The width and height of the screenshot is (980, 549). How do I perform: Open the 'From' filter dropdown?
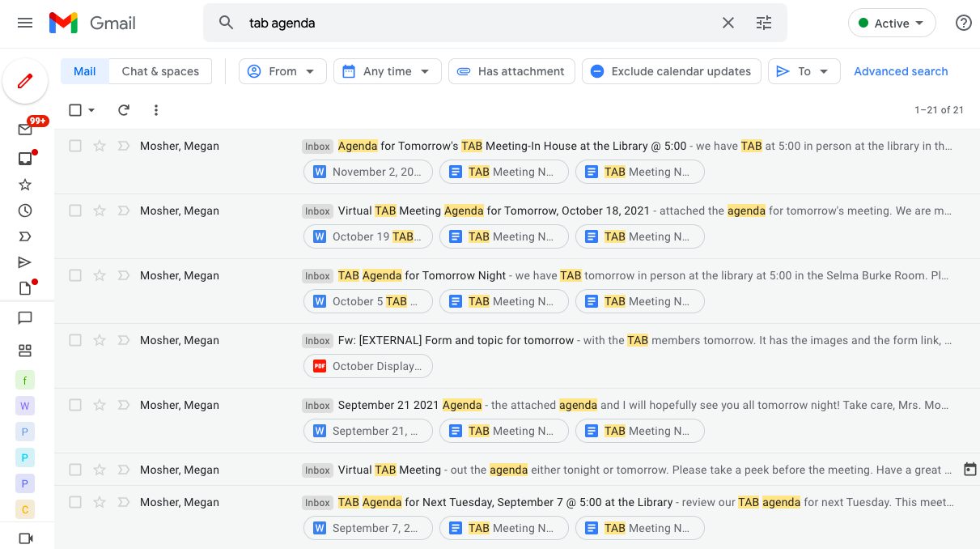click(x=282, y=71)
